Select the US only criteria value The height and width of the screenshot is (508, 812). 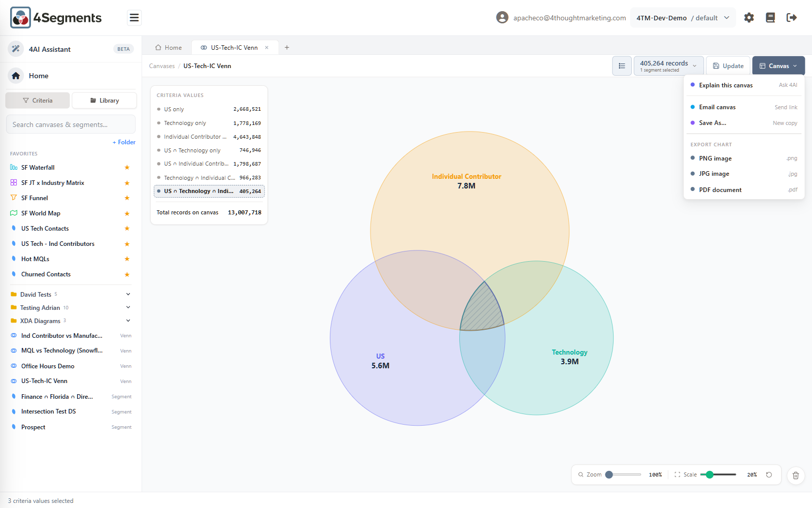tap(209, 109)
